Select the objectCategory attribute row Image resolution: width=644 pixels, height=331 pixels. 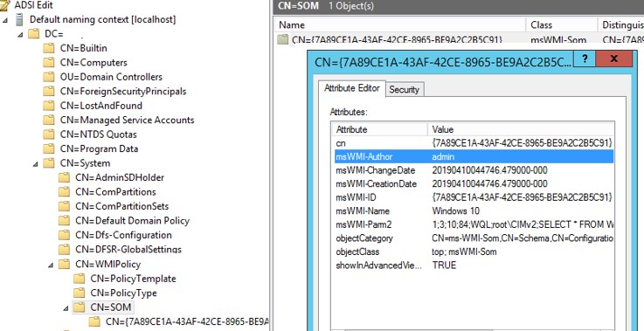tap(474, 238)
